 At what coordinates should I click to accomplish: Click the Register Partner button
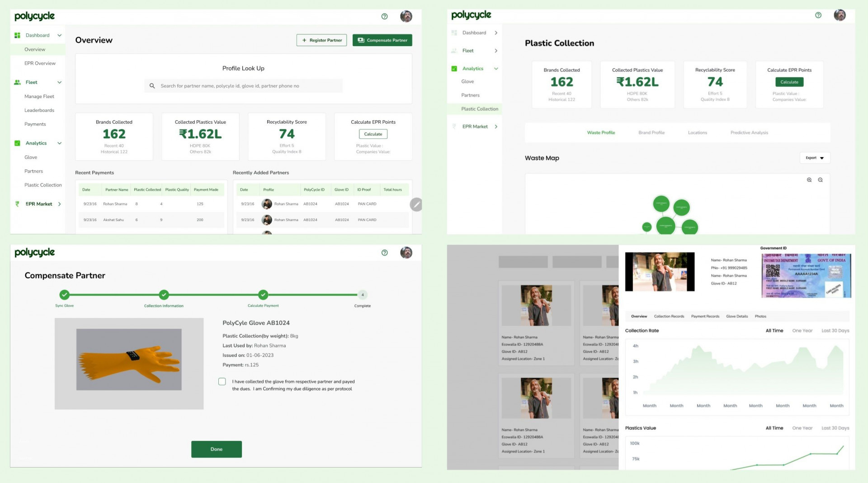pos(321,40)
